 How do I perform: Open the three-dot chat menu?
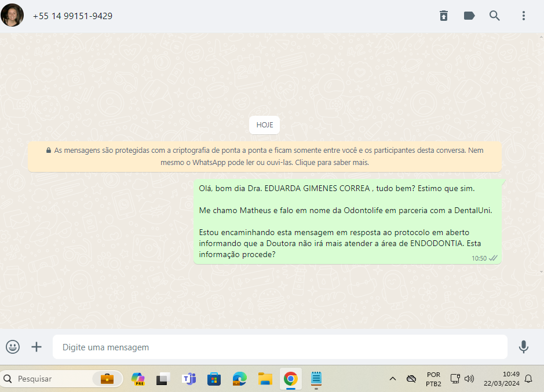click(x=524, y=16)
